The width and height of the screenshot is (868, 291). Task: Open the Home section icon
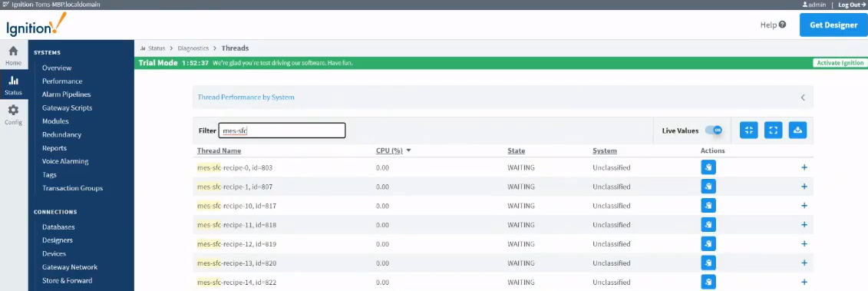pos(13,51)
